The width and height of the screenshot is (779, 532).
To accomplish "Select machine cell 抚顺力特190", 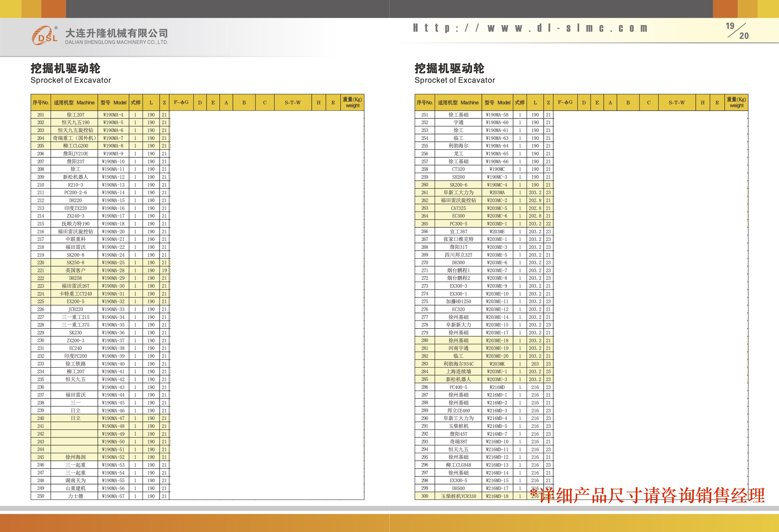I will 74,224.
